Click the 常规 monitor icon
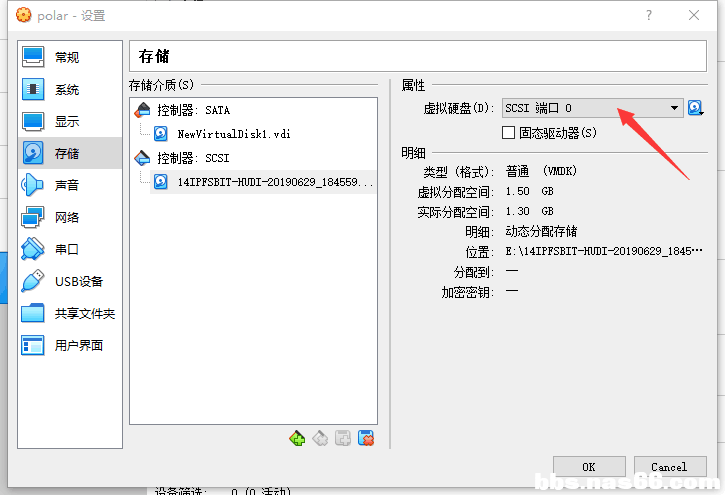 tap(32, 57)
